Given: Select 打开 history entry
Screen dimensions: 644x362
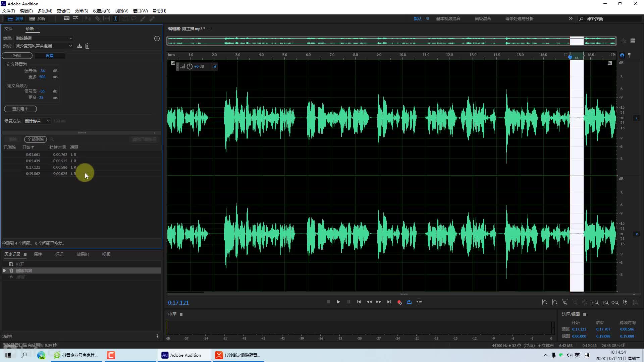Looking at the screenshot, I should pyautogui.click(x=82, y=264).
